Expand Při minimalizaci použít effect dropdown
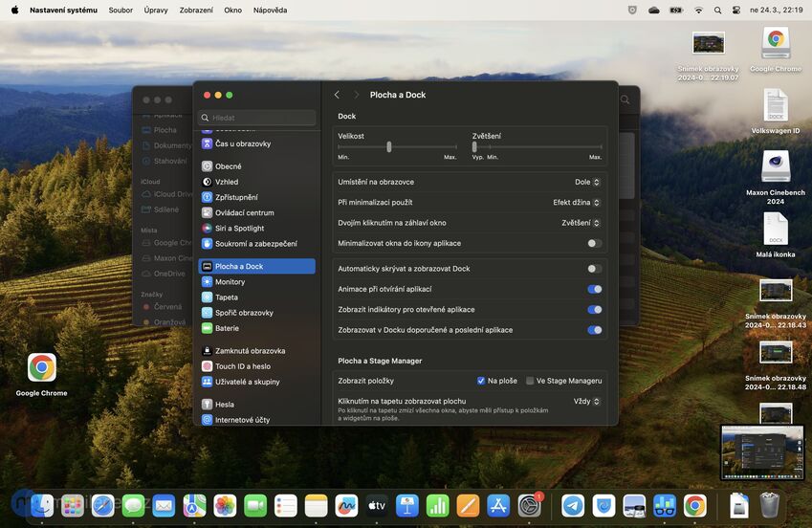The image size is (812, 528). click(576, 203)
